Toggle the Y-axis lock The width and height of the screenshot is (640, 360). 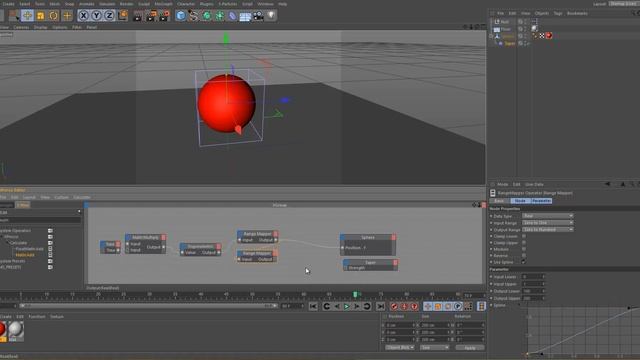(96, 16)
